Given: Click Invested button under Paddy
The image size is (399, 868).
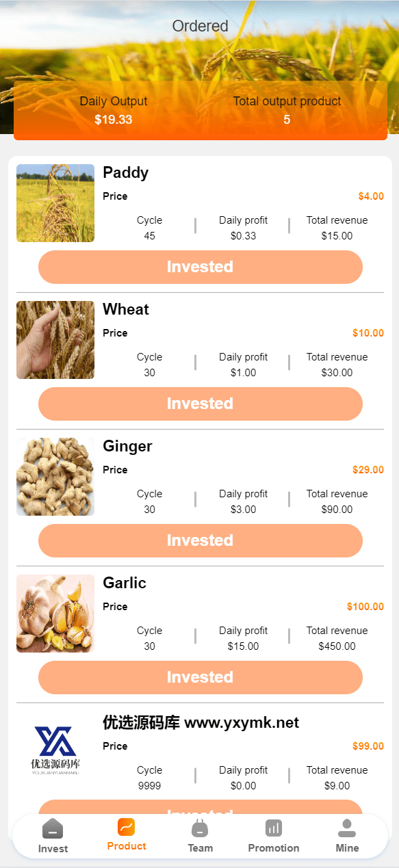Looking at the screenshot, I should click(201, 267).
